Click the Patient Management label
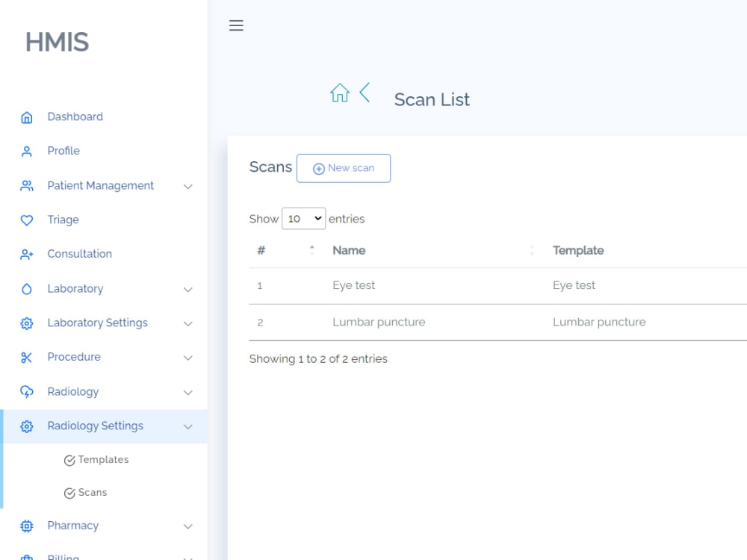The width and height of the screenshot is (747, 560). click(x=101, y=186)
